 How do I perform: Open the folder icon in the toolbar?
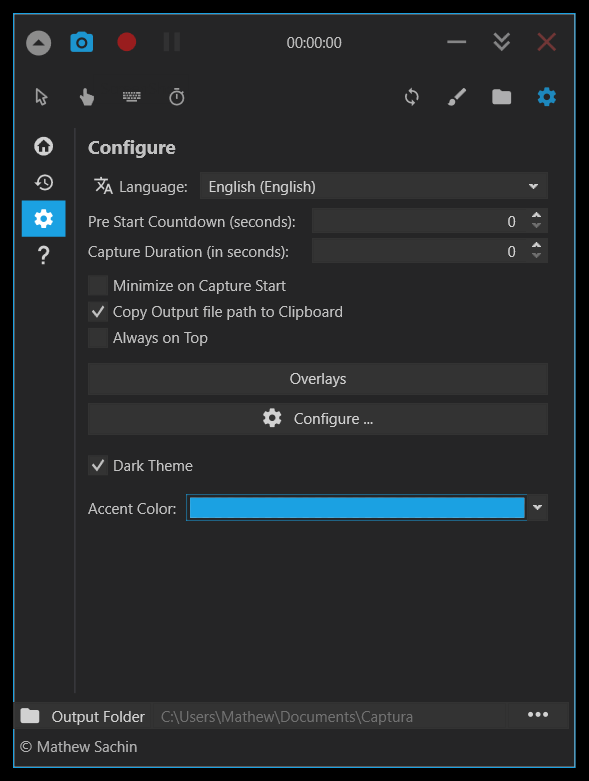pos(501,97)
